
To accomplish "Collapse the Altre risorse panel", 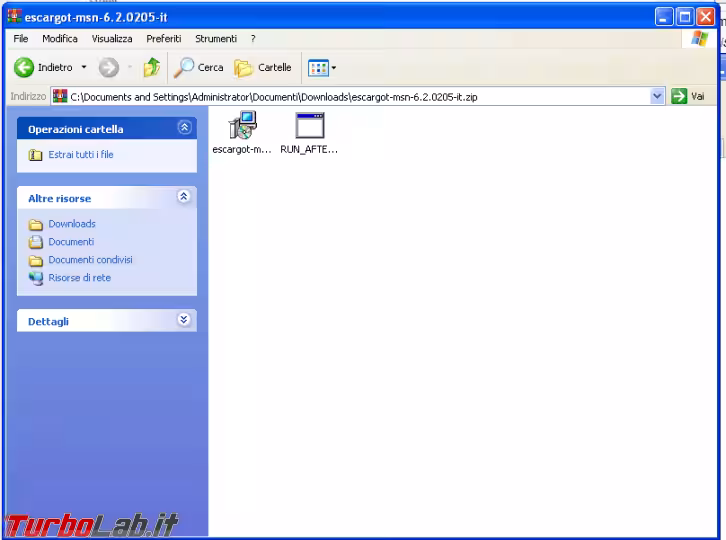I will point(184,196).
